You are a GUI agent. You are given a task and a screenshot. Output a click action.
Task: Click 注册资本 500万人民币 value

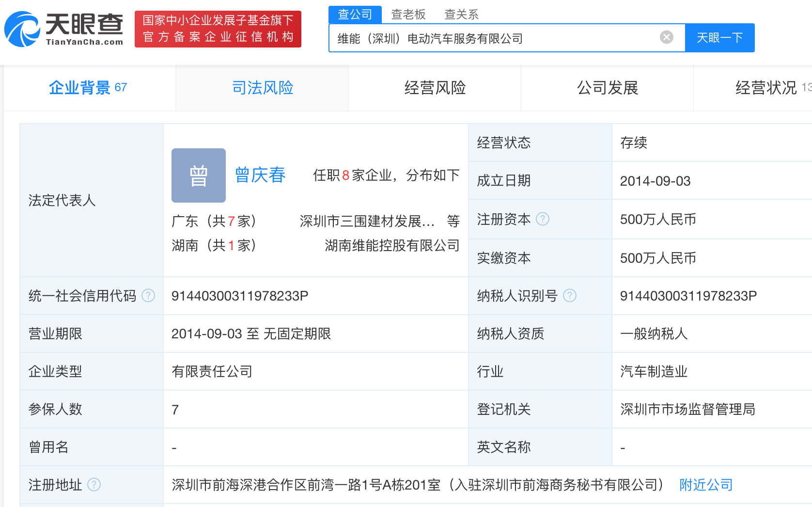point(658,220)
